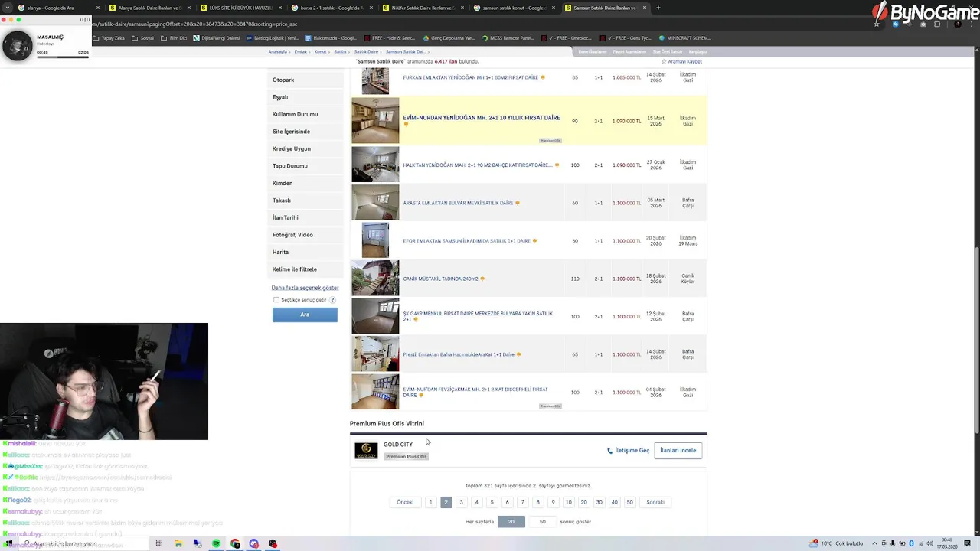
Task: Expand the Fotoğraf, Video filter
Action: pyautogui.click(x=306, y=235)
